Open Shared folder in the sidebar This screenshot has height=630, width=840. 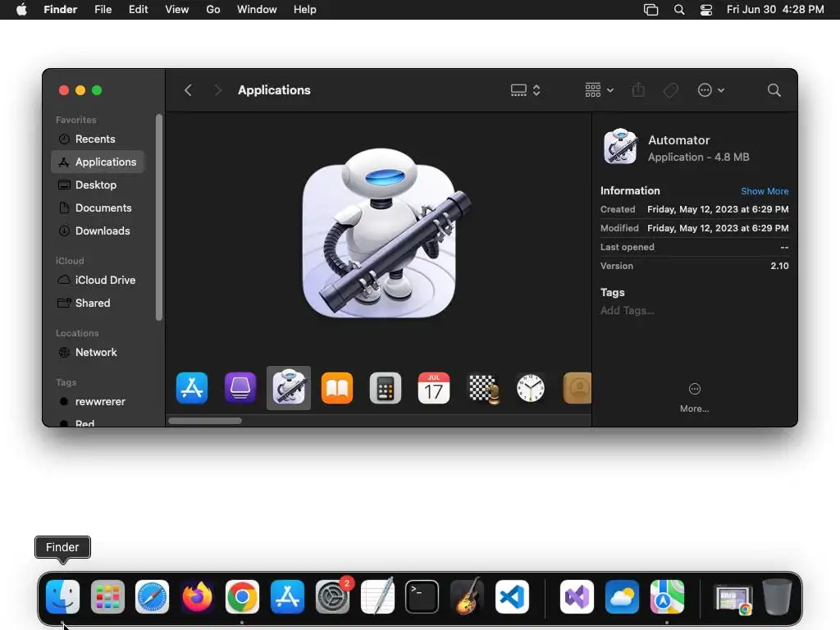98,304
